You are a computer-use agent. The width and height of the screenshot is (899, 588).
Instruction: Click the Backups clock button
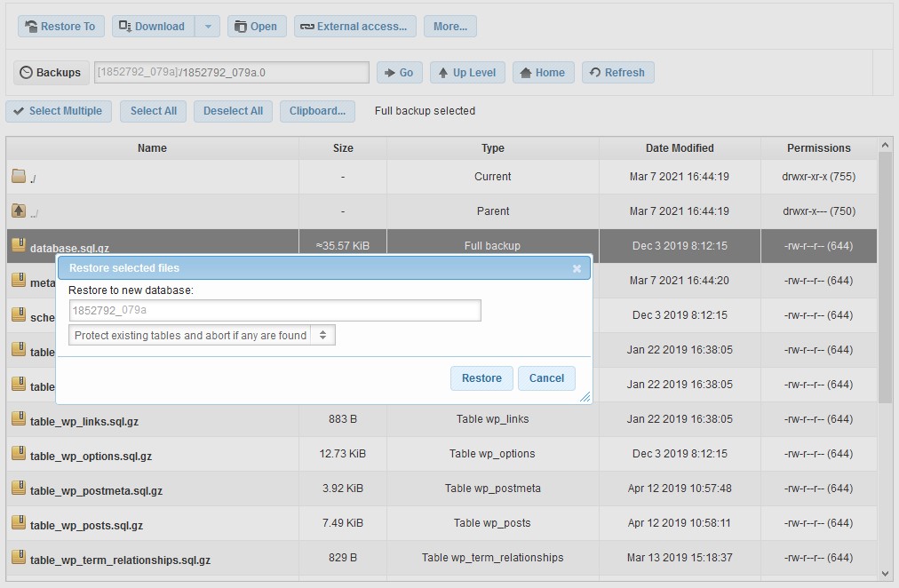[x=51, y=73]
